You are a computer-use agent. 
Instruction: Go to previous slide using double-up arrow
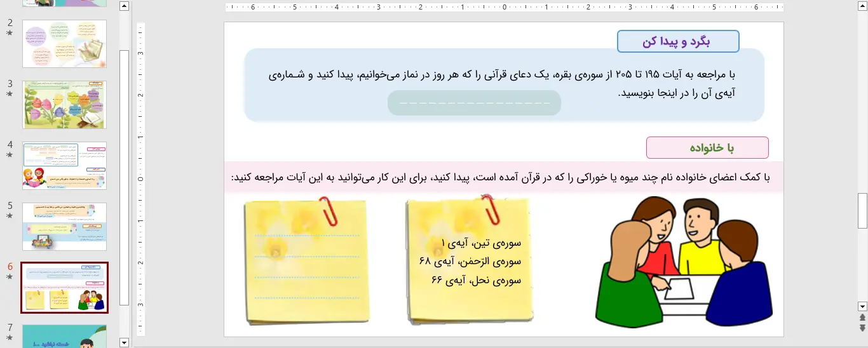(x=862, y=317)
